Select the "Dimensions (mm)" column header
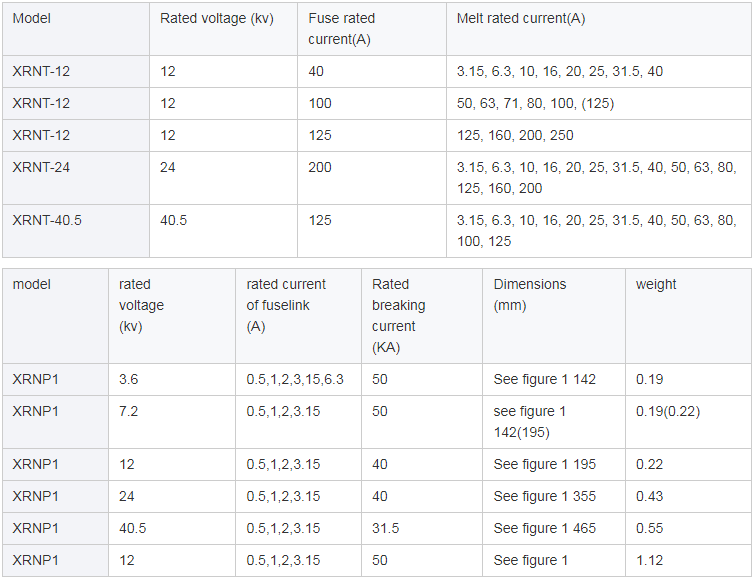 click(529, 295)
